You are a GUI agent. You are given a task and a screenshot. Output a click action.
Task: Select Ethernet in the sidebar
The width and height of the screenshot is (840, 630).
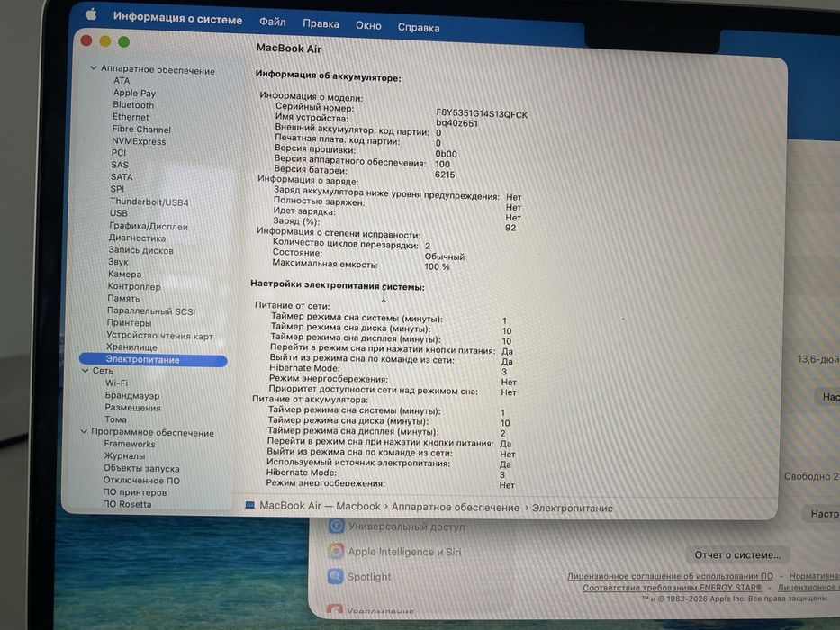tap(131, 117)
